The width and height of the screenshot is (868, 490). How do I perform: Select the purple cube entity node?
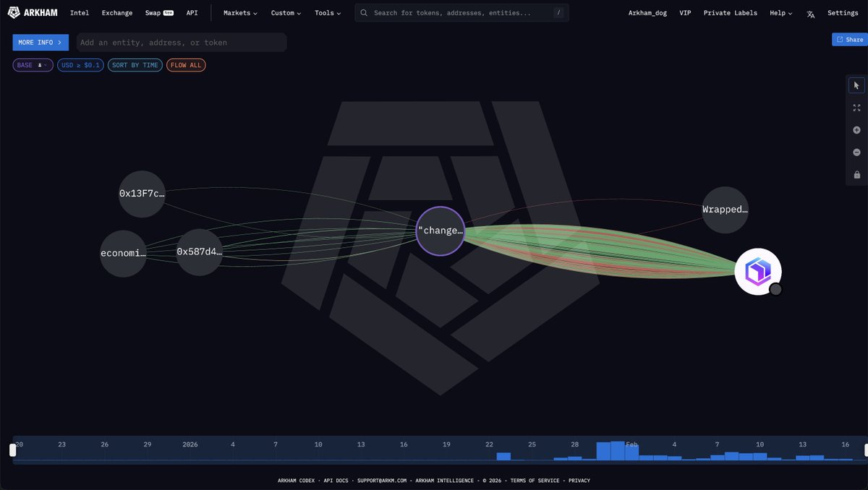coord(757,271)
